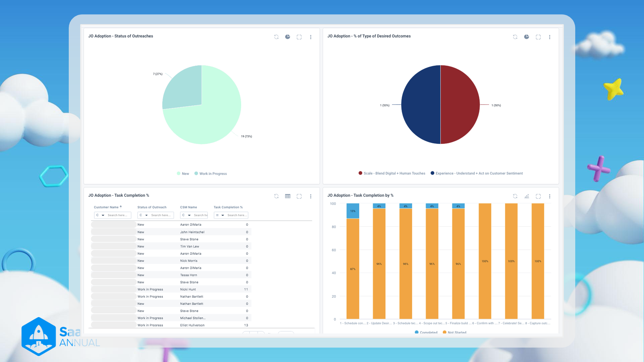
Task: Click the 100% bar for 8 - Capture outc…
Action: pos(538,261)
